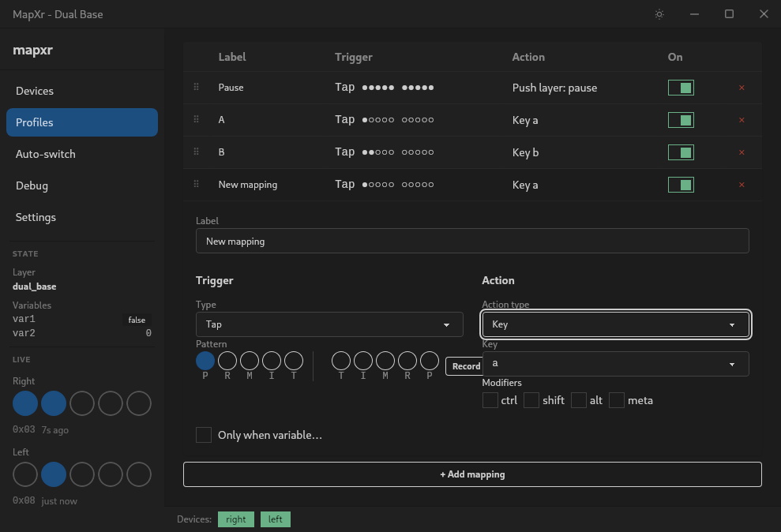Remove mapping B using its red X

(742, 152)
